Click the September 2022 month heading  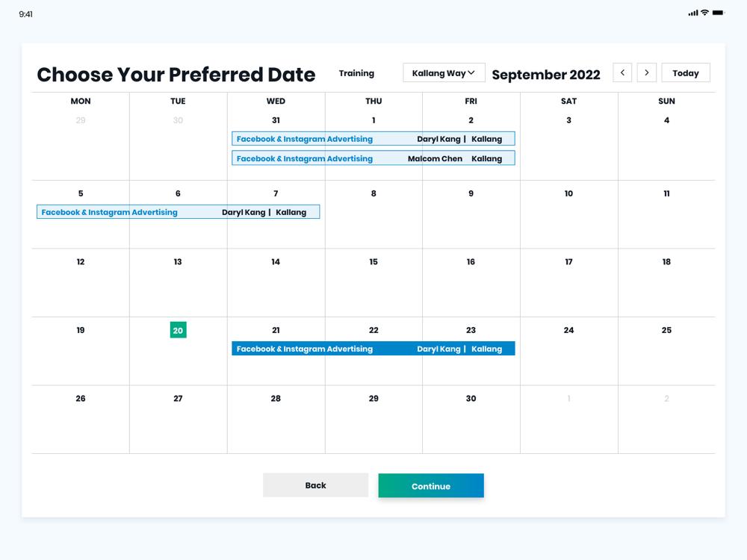click(546, 75)
